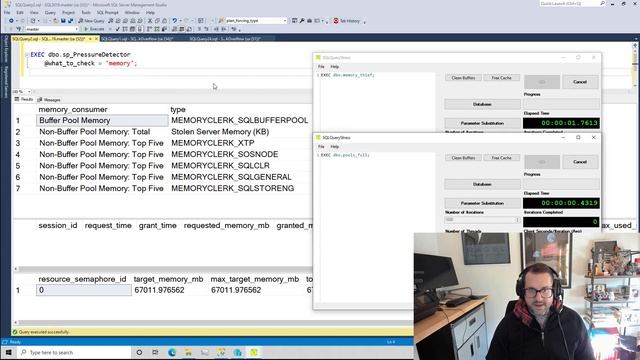Open Tab History from the toolbar
Image resolution: width=640 pixels, height=360 pixels.
click(x=347, y=20)
